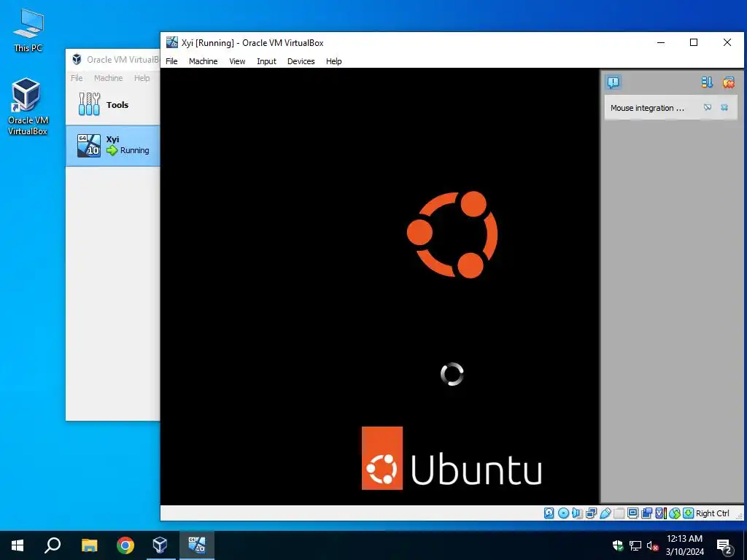Click the do-not-show-again icon on Mouse integration notification
This screenshot has width=747, height=560.
click(x=708, y=108)
